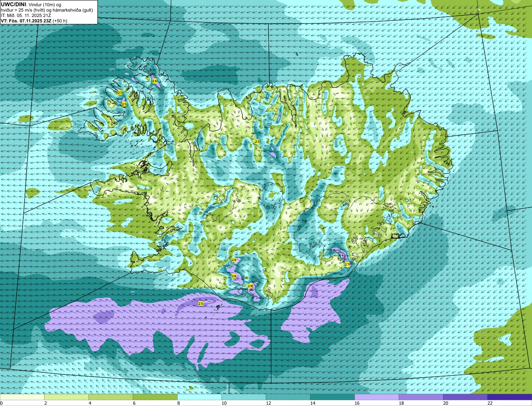
Task: Pick the 2–4 m/s light green legend swatch
Action: pos(66,397)
